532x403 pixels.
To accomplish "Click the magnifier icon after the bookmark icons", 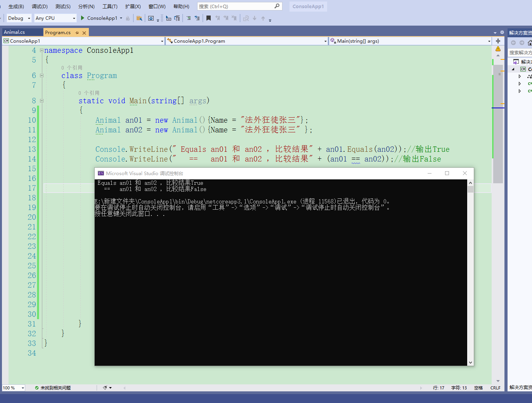I will click(246, 18).
